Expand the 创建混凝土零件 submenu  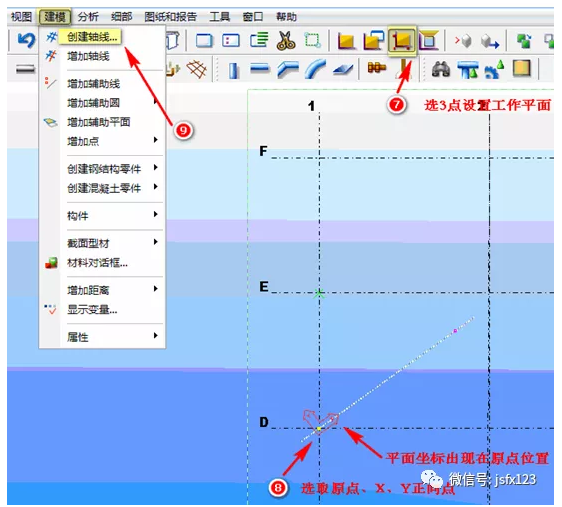[x=102, y=188]
